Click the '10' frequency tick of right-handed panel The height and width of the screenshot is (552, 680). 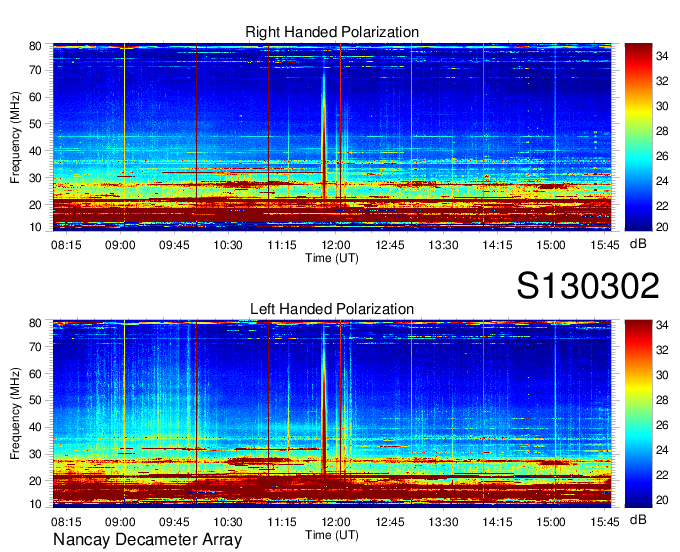35,227
